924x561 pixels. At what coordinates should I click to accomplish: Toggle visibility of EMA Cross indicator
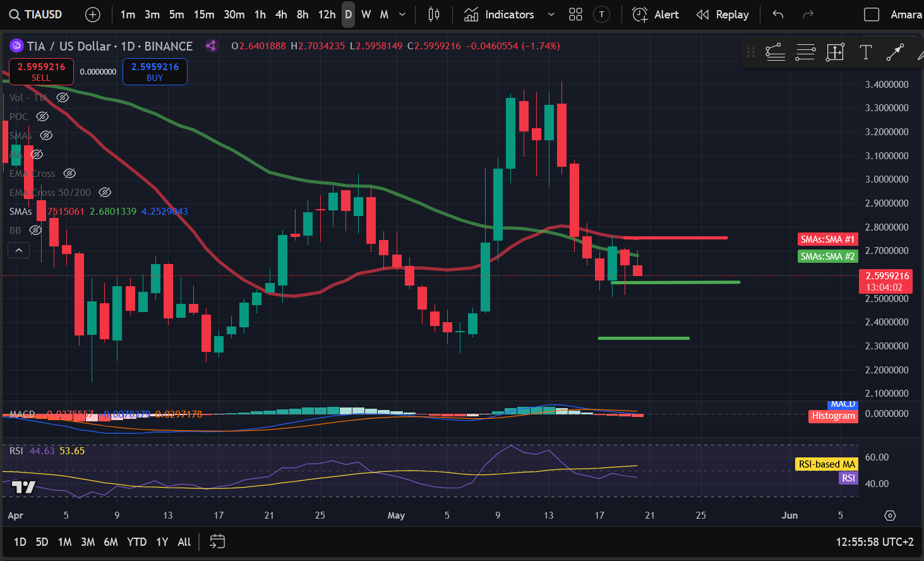coord(69,173)
